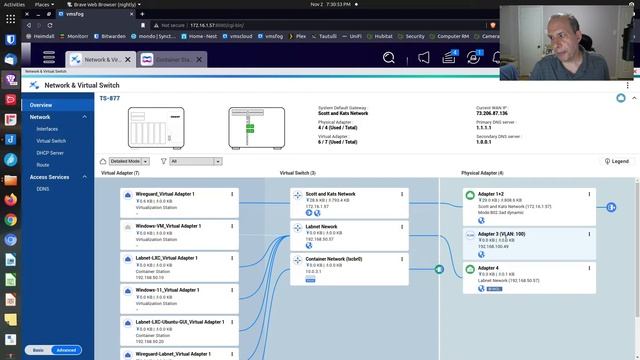
Task: Click the browser address bar
Action: pos(318,25)
